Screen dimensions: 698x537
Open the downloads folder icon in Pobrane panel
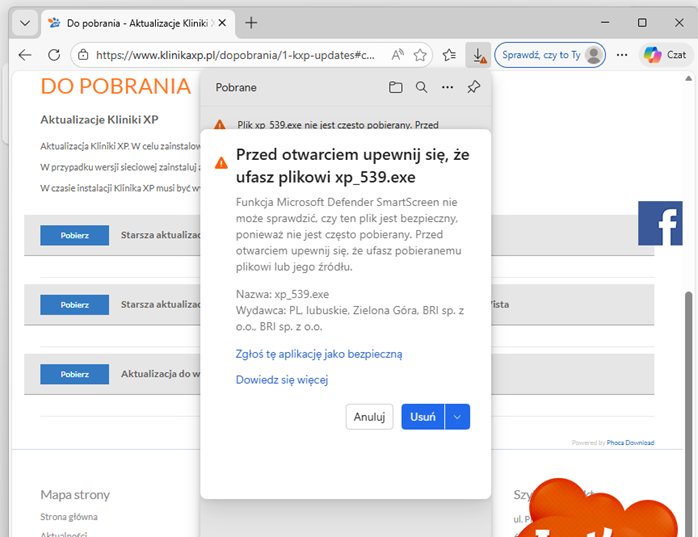pyautogui.click(x=396, y=88)
